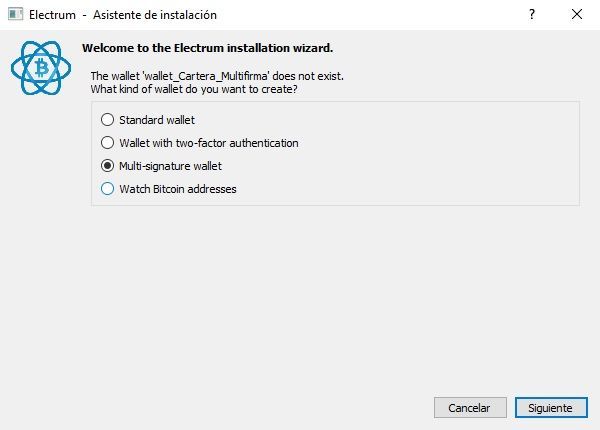Click the Bitcoin B symbol inside the logo
The width and height of the screenshot is (600, 430).
(42, 68)
